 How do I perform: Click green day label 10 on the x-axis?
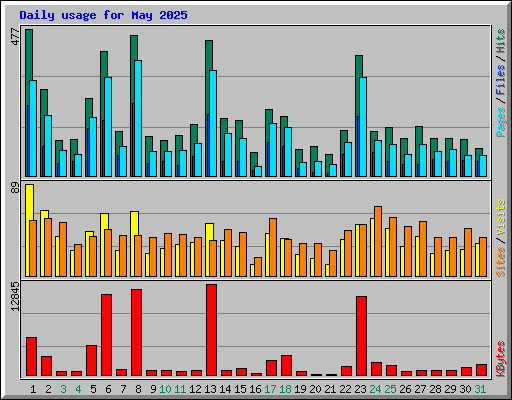click(x=165, y=389)
